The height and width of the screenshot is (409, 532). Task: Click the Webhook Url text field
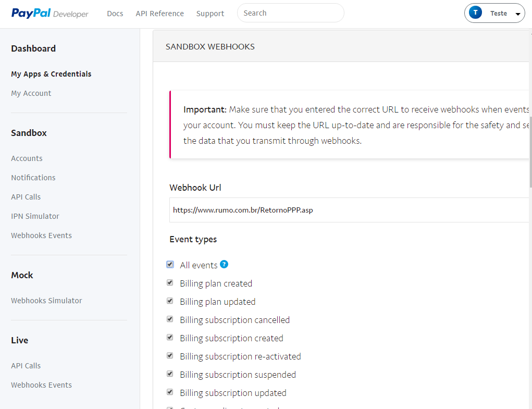pyautogui.click(x=349, y=210)
